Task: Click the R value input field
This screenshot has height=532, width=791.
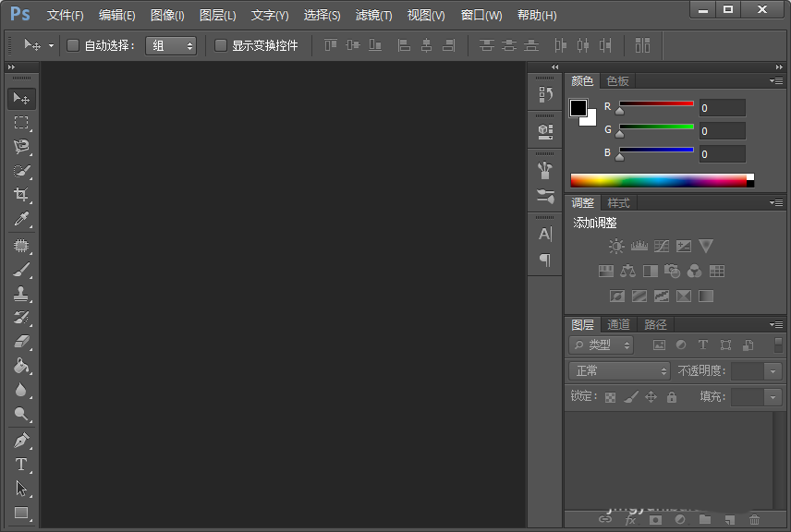Action: click(x=723, y=108)
